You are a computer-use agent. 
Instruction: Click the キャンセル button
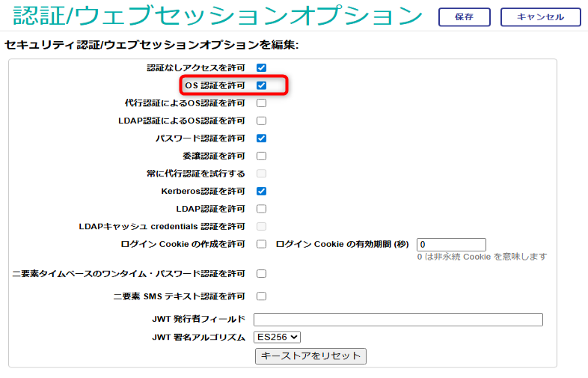[540, 17]
